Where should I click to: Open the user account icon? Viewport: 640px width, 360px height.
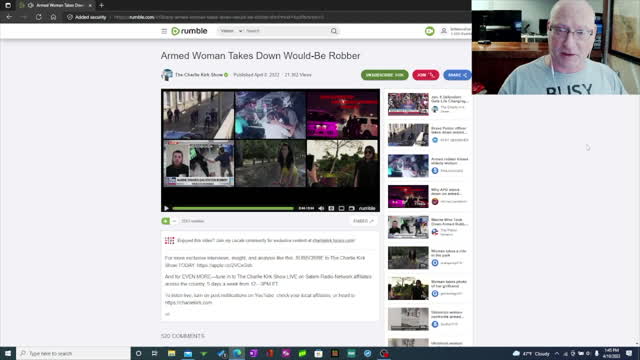click(444, 31)
